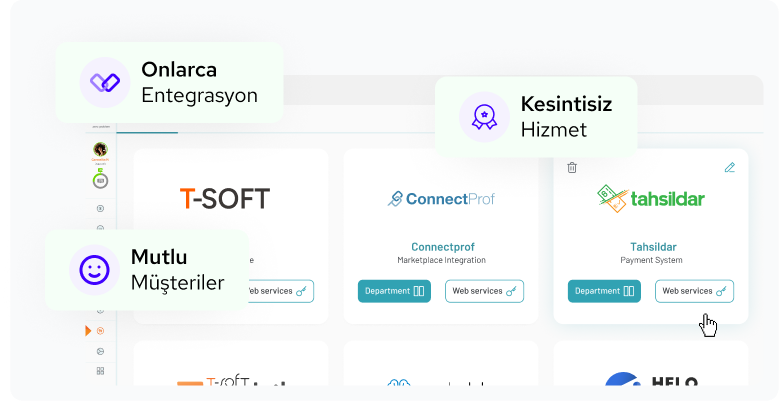The height and width of the screenshot is (401, 779).
Task: Click the trash icon on Tahsildar card
Action: [x=572, y=168]
